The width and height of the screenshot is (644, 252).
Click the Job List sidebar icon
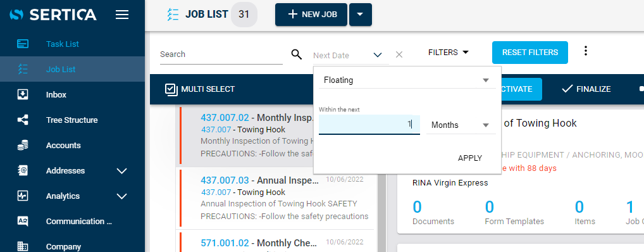(x=23, y=70)
